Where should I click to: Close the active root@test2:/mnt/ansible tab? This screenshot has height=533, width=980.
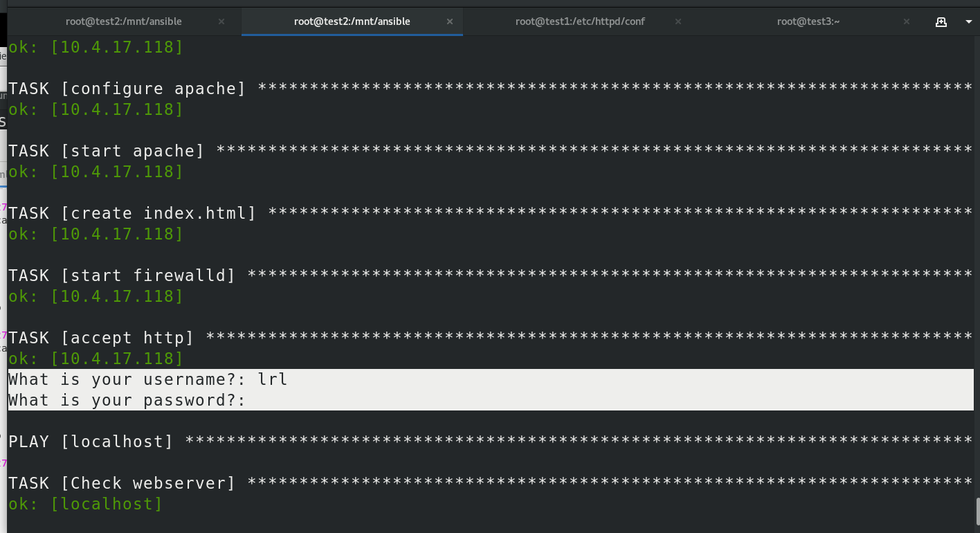(450, 21)
